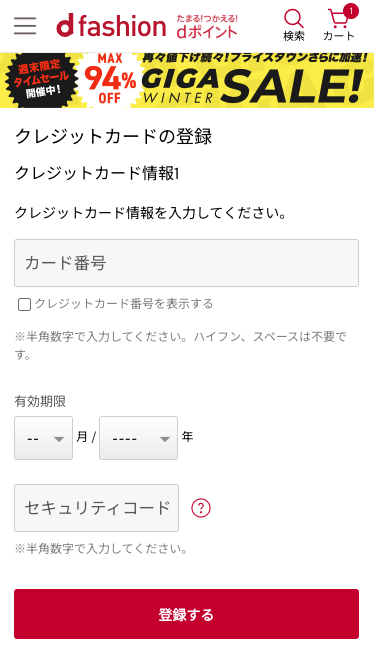Tap the カート label in header
Viewport: 374px width, 661px height.
pyautogui.click(x=339, y=36)
